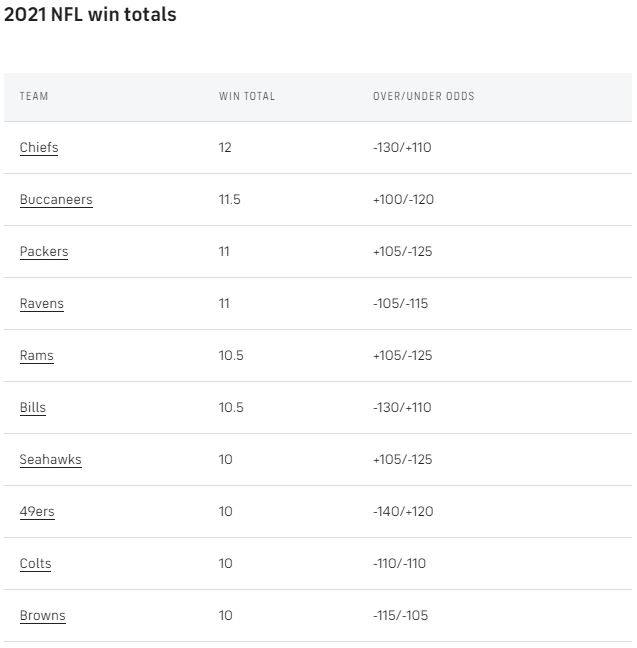Open the Rams team link

point(36,356)
